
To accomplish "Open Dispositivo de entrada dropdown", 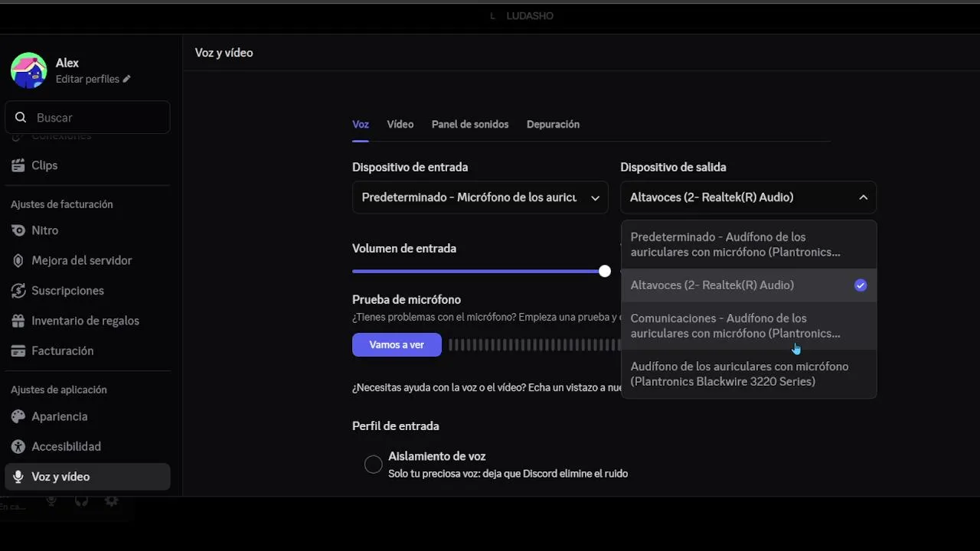I will click(x=480, y=197).
